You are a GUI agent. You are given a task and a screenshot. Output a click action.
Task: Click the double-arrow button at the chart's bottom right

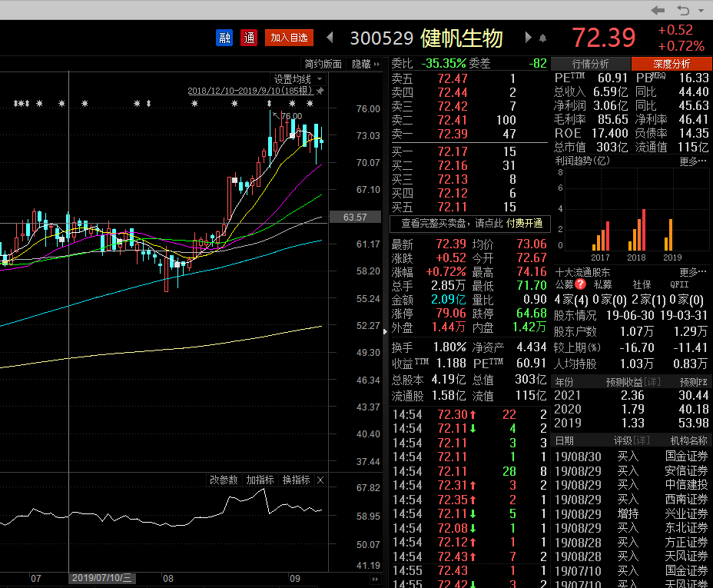(x=375, y=580)
